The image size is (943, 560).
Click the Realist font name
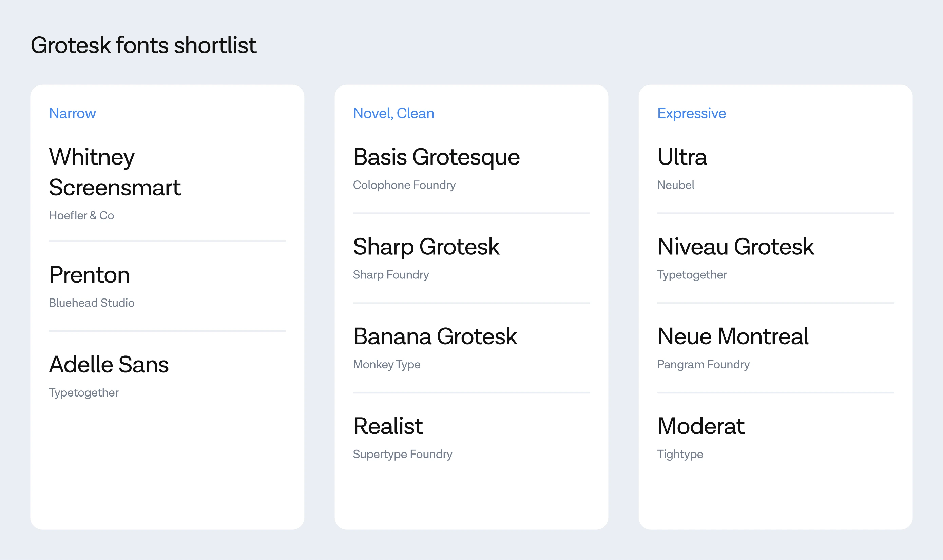coord(388,426)
